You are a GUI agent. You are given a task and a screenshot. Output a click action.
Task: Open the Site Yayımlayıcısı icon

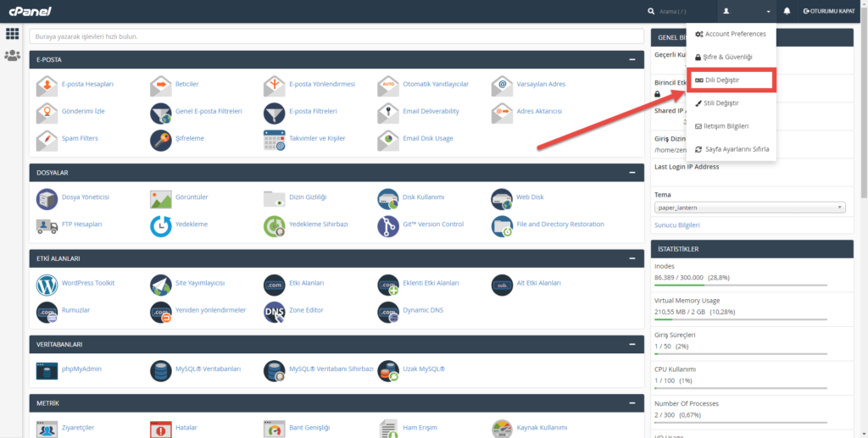click(x=161, y=285)
